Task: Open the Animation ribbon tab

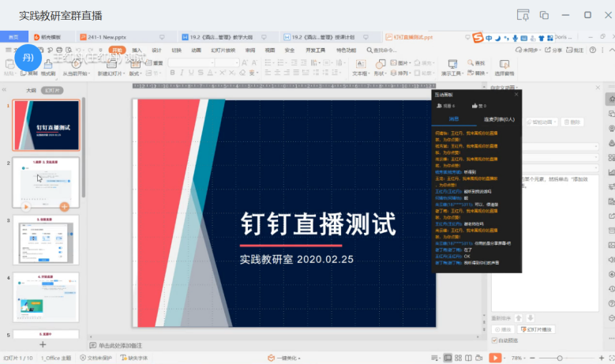Action: pos(196,51)
